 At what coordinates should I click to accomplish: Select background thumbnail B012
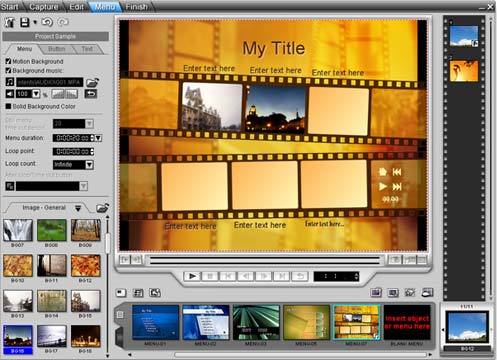click(86, 266)
